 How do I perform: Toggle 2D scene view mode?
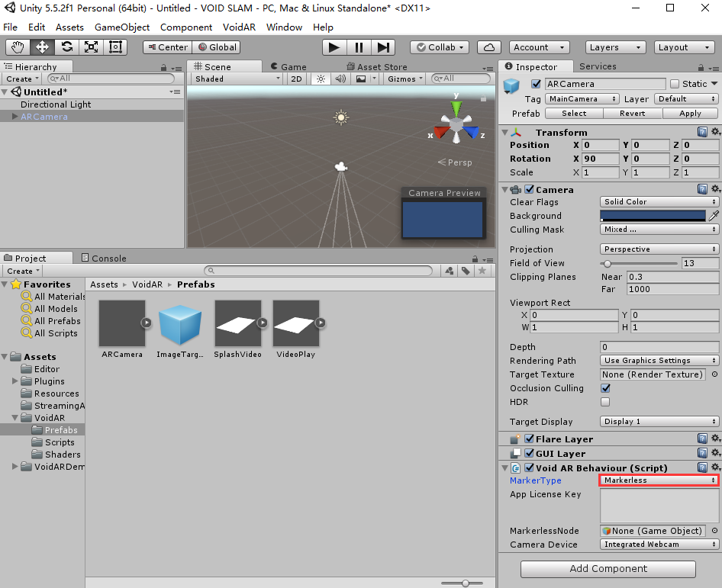[x=297, y=79]
